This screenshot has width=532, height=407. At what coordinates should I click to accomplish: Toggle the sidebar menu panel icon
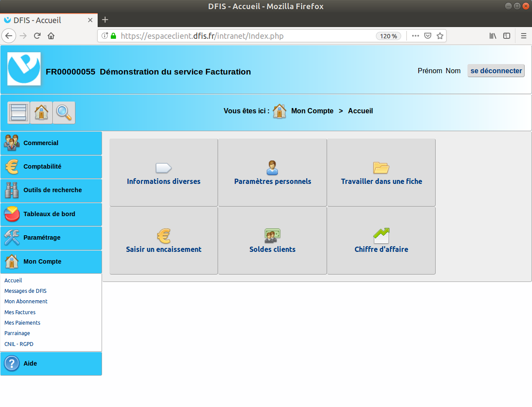click(19, 113)
